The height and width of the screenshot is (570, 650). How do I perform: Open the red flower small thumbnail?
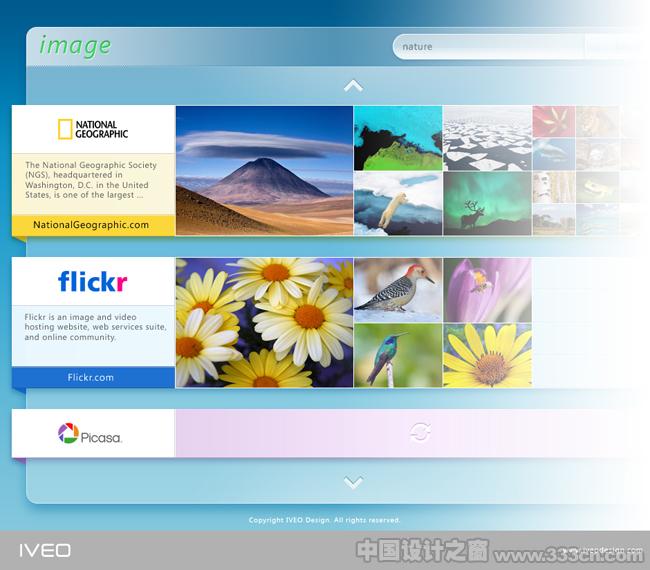(554, 121)
